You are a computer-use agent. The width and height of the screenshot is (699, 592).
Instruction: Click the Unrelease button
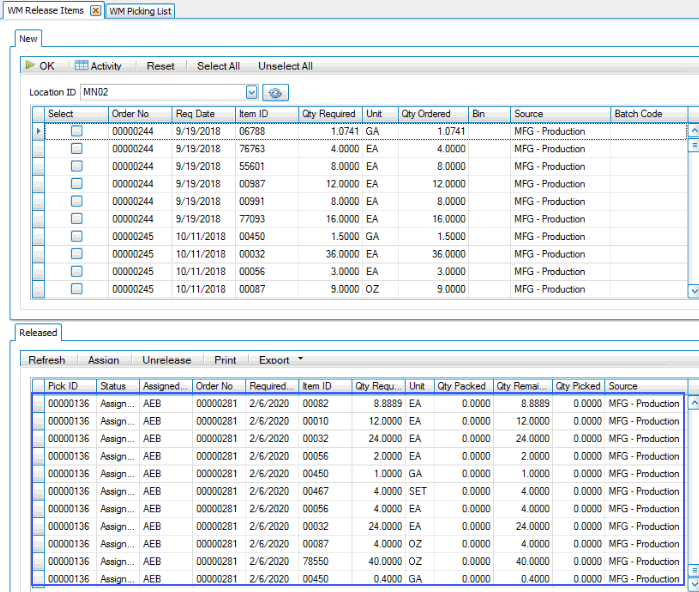(x=166, y=360)
